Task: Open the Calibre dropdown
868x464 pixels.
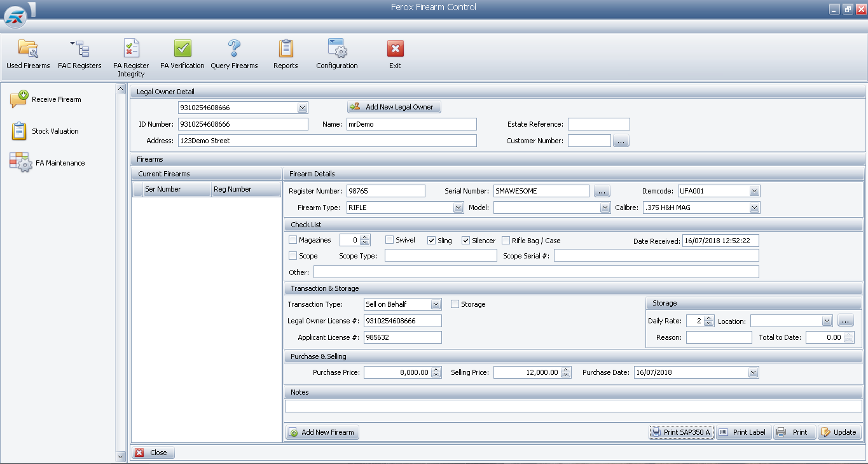Action: [755, 207]
